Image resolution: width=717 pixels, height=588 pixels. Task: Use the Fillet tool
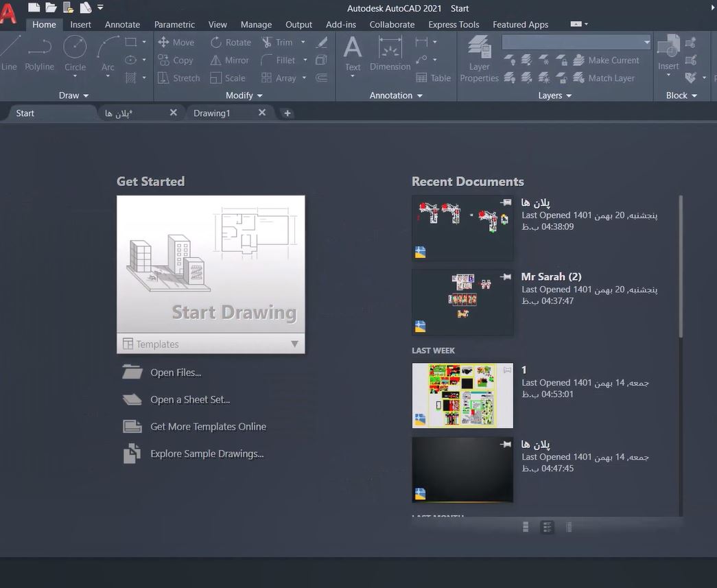pos(278,60)
